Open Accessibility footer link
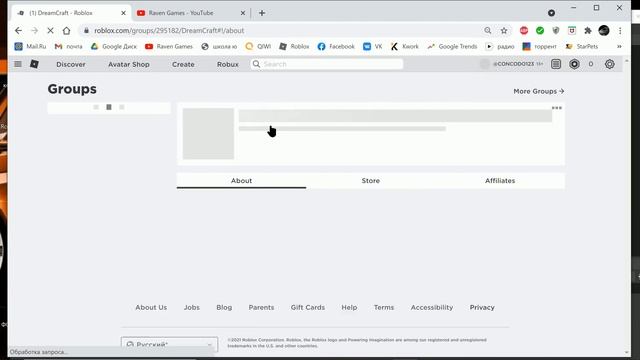This screenshot has height=360, width=640. tap(432, 308)
